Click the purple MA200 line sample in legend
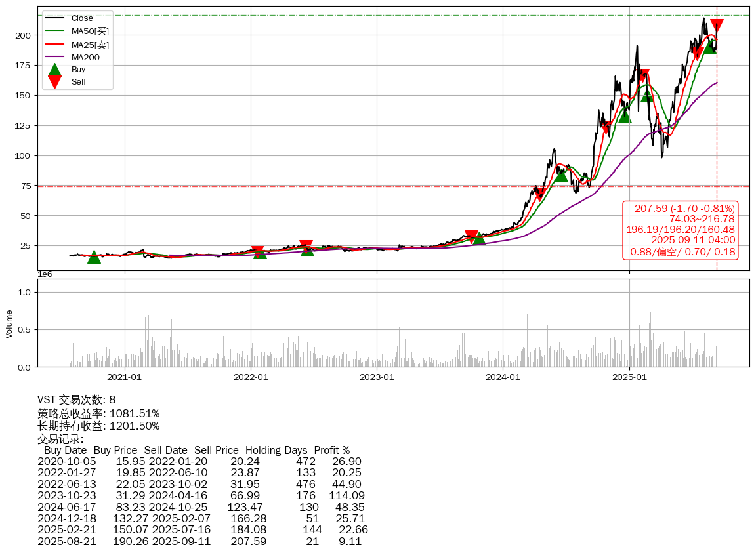The image size is (756, 553). click(x=55, y=57)
